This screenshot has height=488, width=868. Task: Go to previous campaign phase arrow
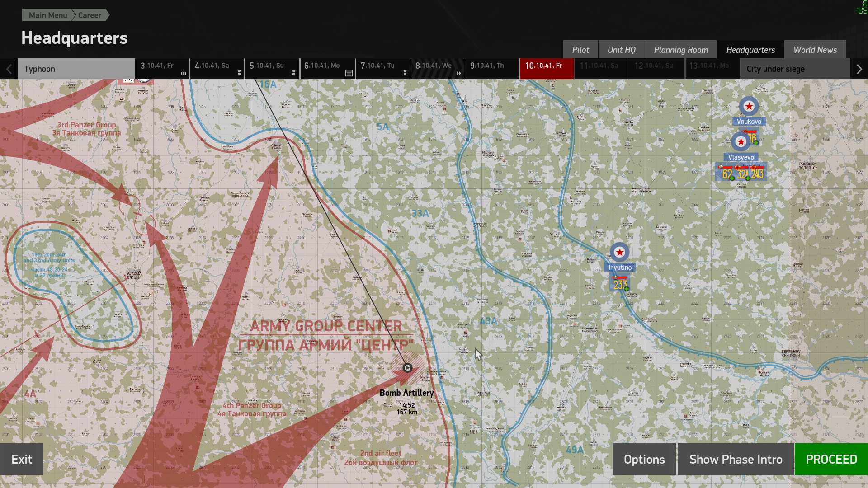pyautogui.click(x=9, y=69)
